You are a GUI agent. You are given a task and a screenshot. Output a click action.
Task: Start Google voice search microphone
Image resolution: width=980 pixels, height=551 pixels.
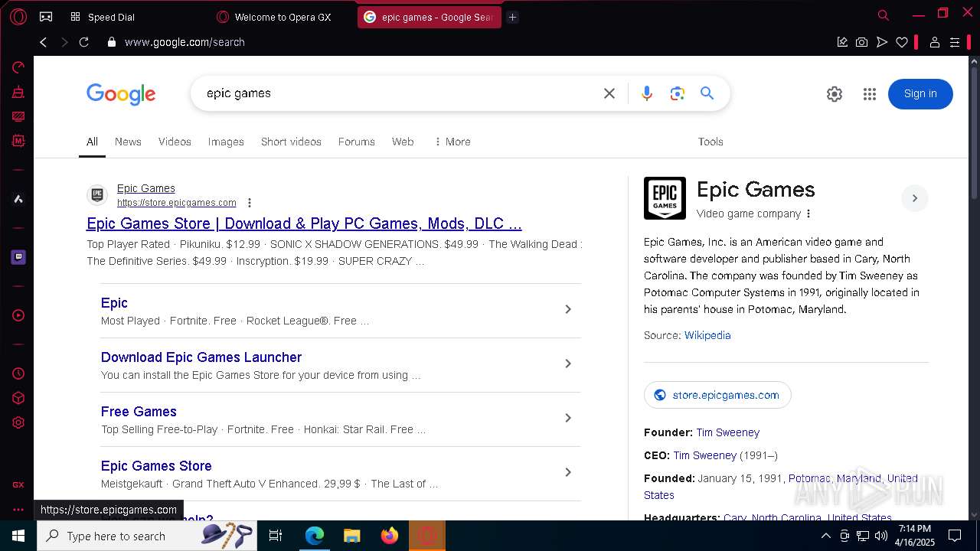(x=647, y=93)
